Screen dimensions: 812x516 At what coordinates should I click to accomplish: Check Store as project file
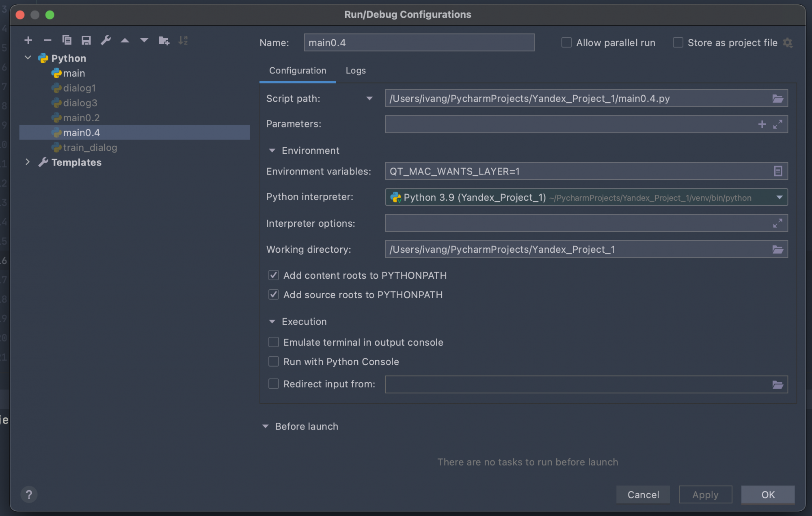point(678,43)
